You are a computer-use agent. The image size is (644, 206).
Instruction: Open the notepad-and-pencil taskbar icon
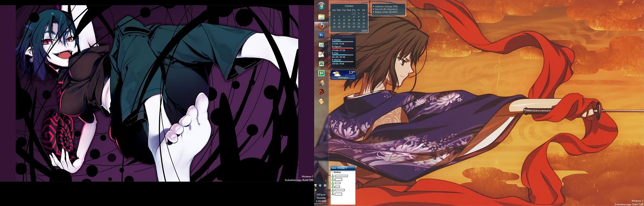click(321, 54)
